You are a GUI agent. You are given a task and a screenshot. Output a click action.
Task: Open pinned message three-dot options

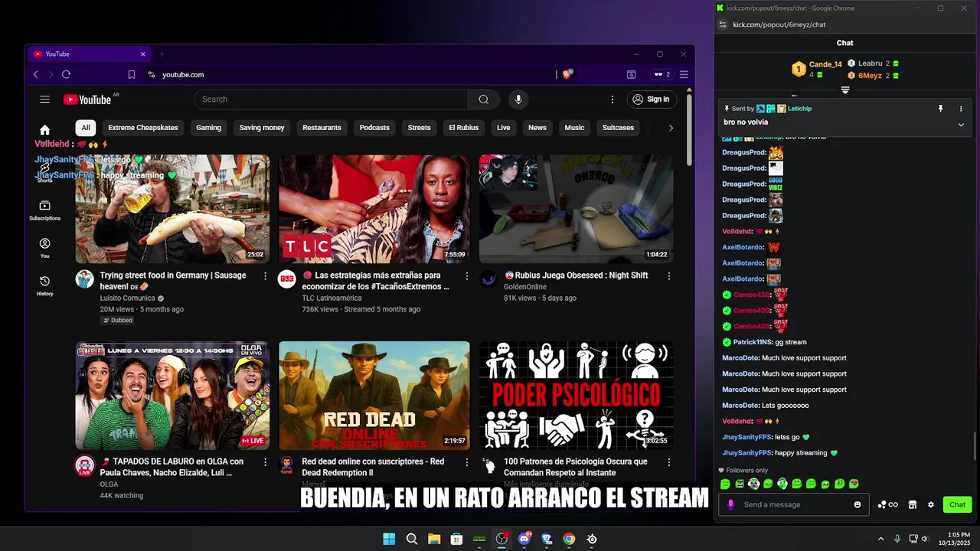961,109
